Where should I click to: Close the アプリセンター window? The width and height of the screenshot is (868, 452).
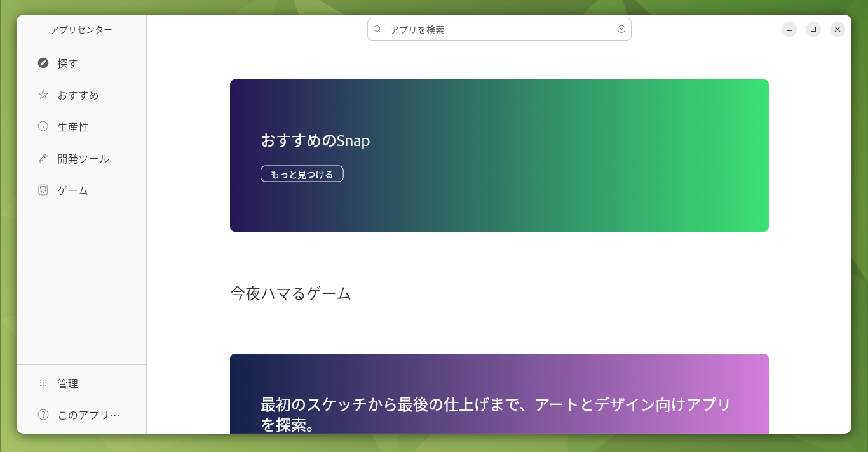tap(837, 29)
